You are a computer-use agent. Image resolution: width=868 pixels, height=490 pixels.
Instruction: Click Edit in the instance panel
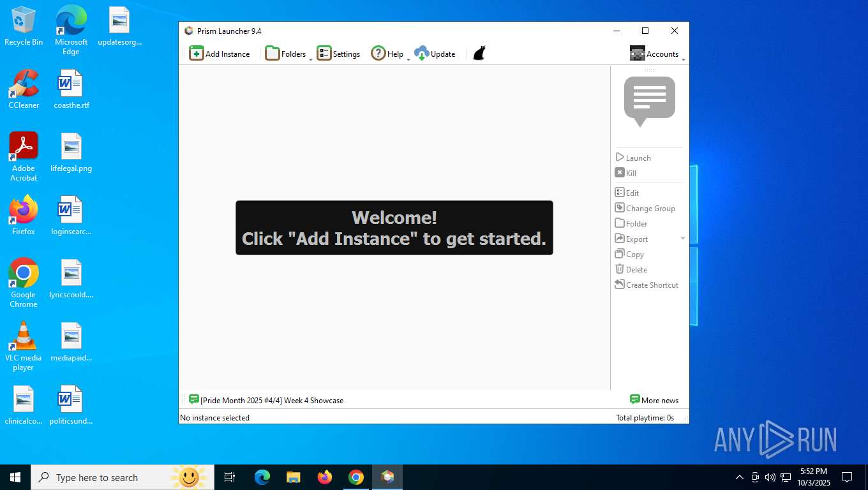tap(627, 193)
